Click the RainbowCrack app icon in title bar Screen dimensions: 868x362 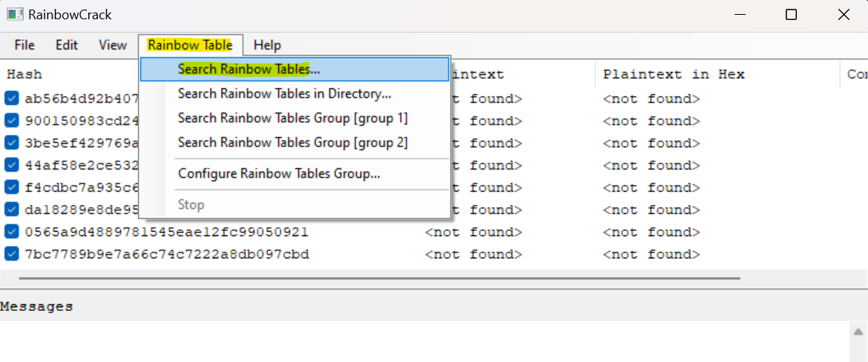(x=14, y=14)
